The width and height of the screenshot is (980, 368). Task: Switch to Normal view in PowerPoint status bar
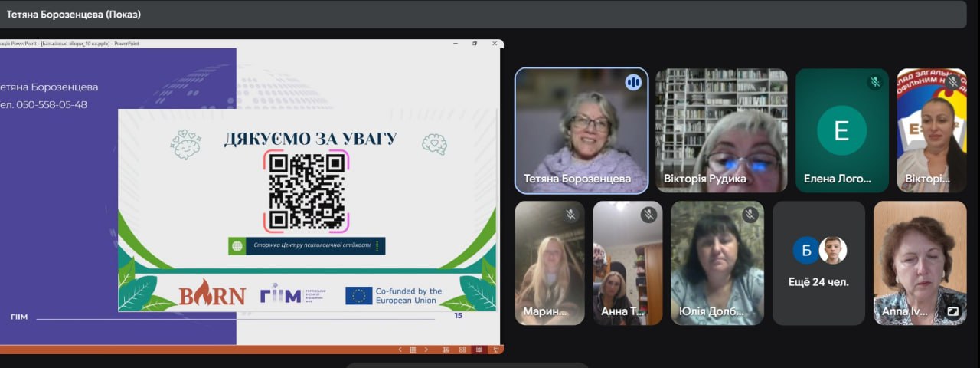[x=446, y=350]
